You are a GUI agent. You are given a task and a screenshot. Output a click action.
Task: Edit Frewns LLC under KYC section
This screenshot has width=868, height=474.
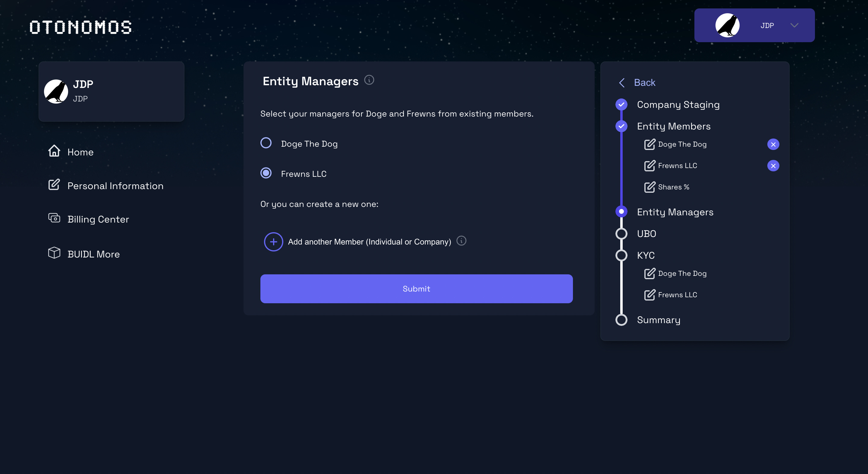click(x=649, y=295)
